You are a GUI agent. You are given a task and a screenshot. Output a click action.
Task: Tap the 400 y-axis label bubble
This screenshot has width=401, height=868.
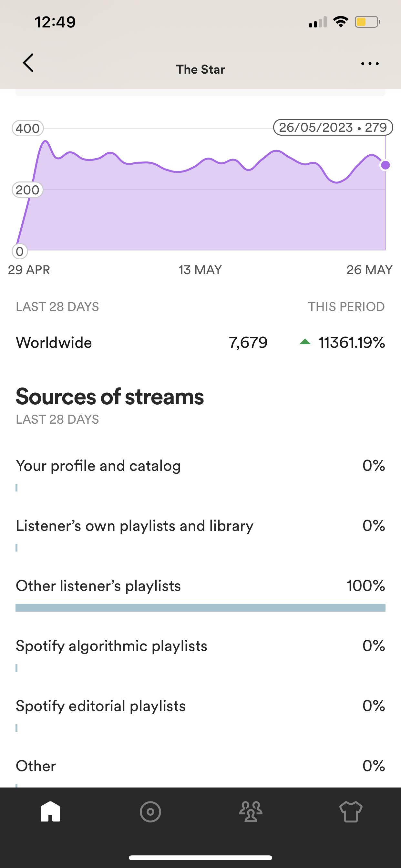[28, 129]
